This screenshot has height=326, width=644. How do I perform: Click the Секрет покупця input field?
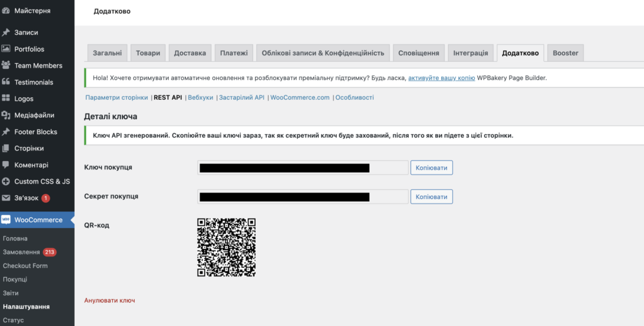[303, 197]
